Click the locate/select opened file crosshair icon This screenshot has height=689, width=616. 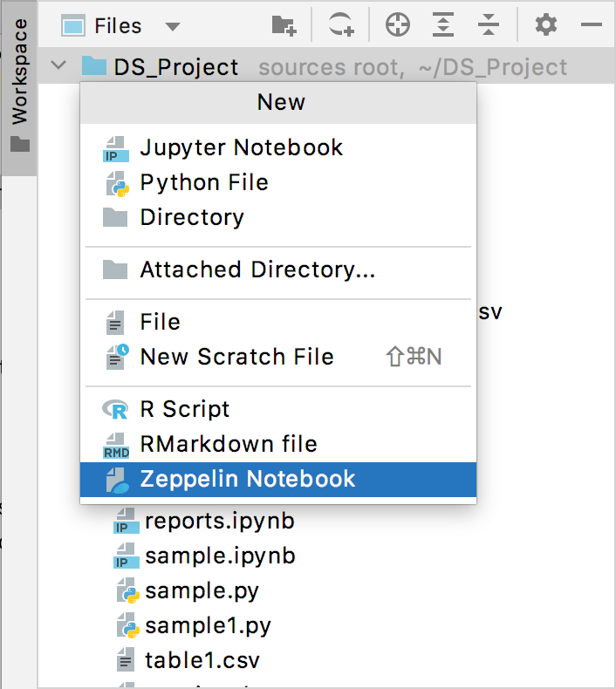398,26
